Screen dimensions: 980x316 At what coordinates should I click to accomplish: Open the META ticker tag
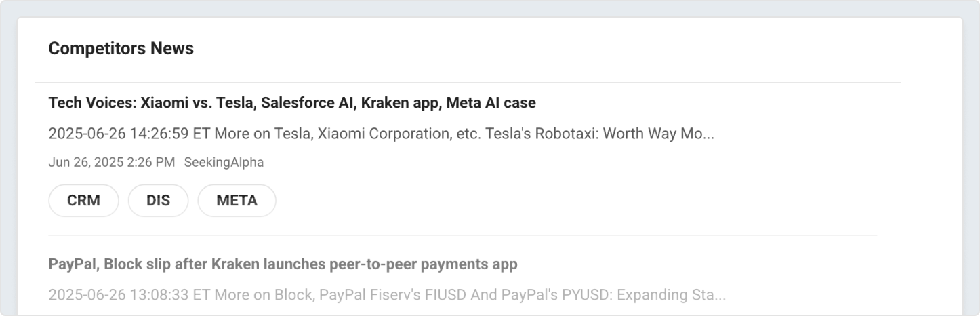(237, 201)
